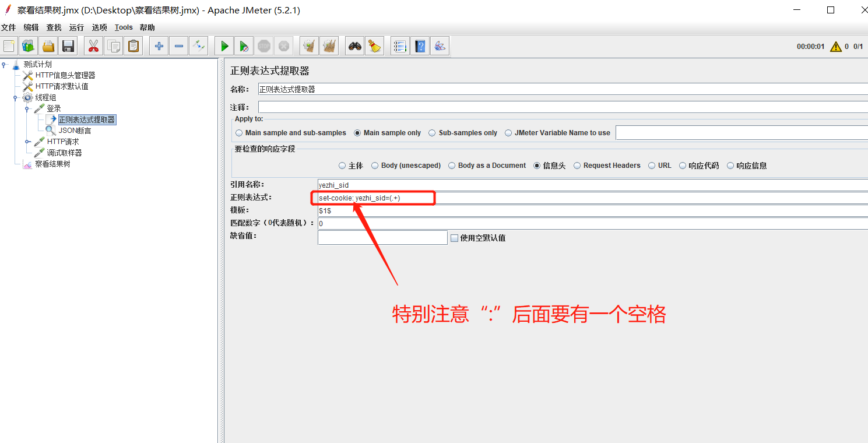Select JSON断言 in the tree
868x443 pixels.
coord(75,131)
